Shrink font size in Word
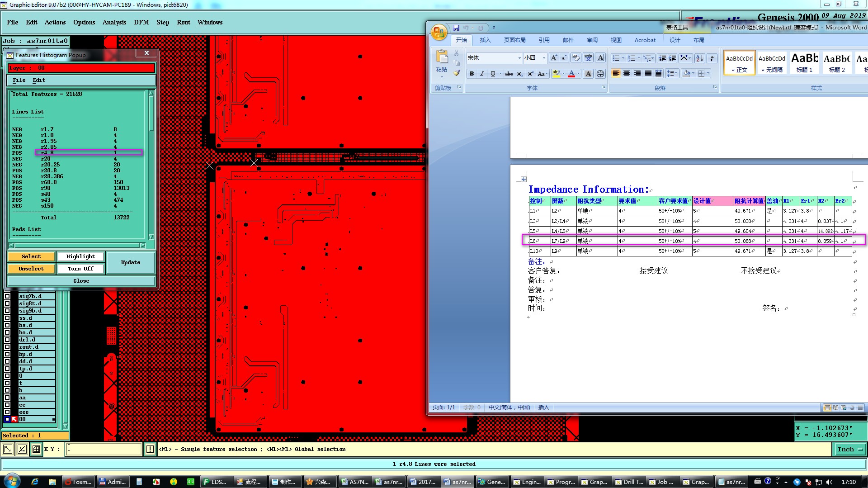868x488 pixels. pyautogui.click(x=564, y=58)
